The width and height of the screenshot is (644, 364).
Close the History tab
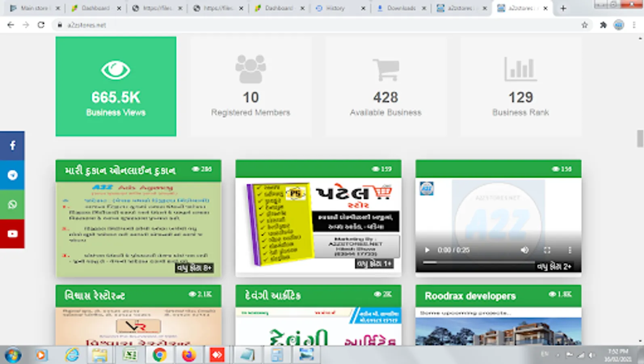(x=363, y=8)
